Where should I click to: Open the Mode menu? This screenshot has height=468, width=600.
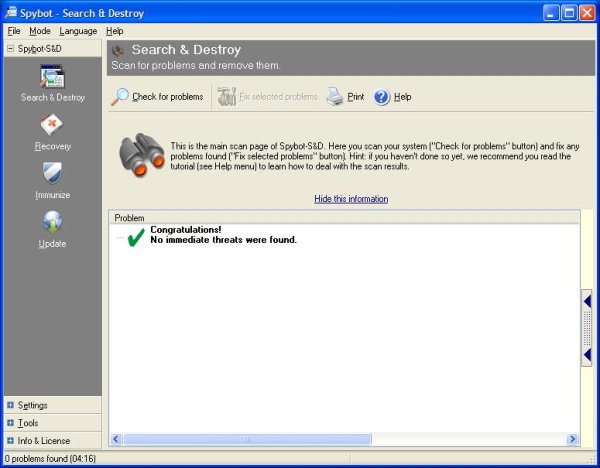click(x=39, y=31)
